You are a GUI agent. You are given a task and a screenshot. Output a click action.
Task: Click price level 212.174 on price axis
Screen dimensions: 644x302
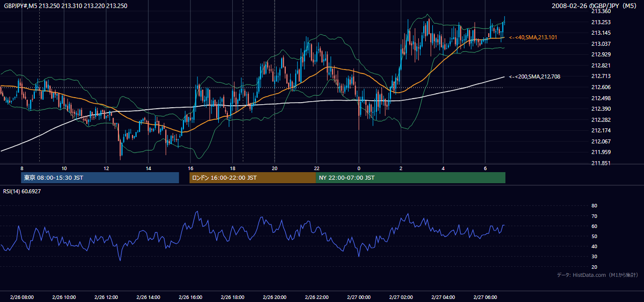[x=601, y=130]
